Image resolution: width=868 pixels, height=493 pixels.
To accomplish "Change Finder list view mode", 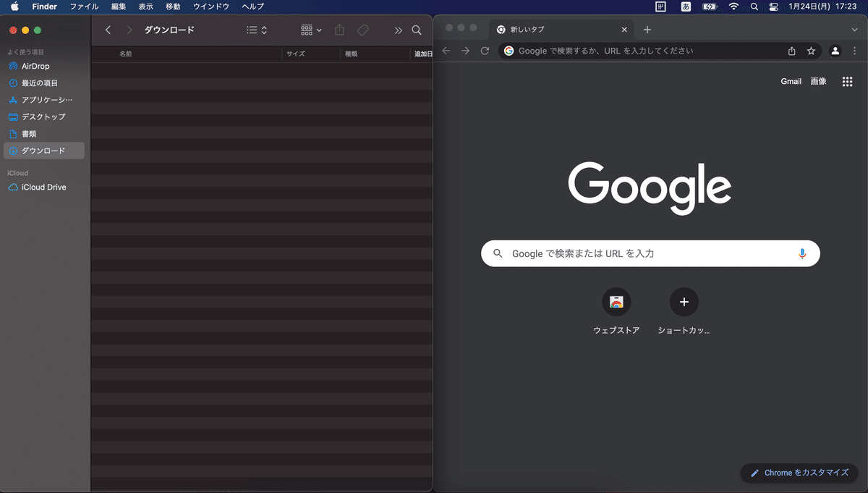I will tap(257, 30).
